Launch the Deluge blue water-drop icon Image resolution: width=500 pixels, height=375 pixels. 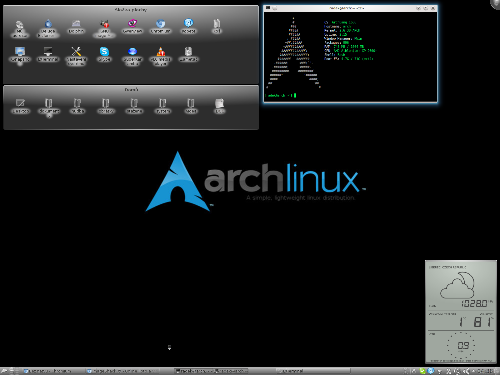click(x=48, y=23)
